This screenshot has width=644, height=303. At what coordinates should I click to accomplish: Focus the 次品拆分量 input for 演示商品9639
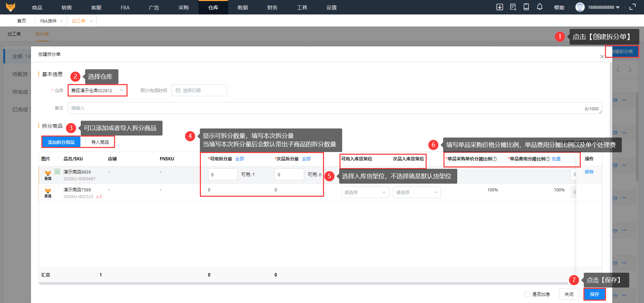pyautogui.click(x=289, y=175)
